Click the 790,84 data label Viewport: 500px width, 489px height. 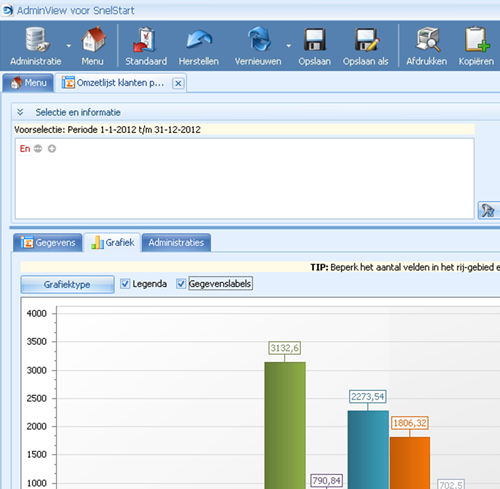pos(327,480)
